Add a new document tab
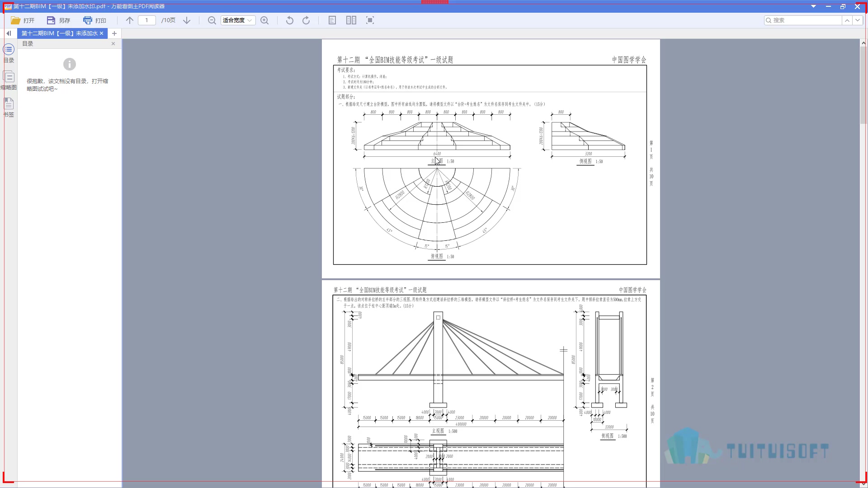 pyautogui.click(x=114, y=33)
